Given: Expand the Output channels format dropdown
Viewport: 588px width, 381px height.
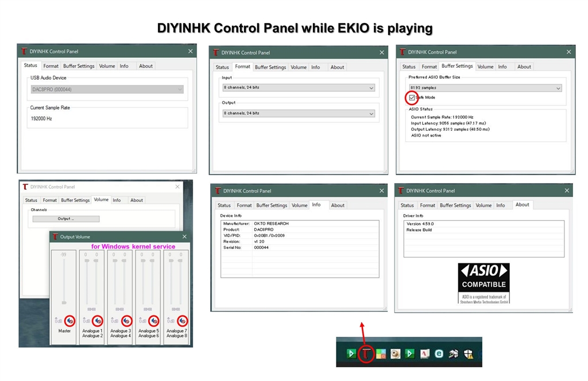Looking at the screenshot, I should (x=299, y=113).
